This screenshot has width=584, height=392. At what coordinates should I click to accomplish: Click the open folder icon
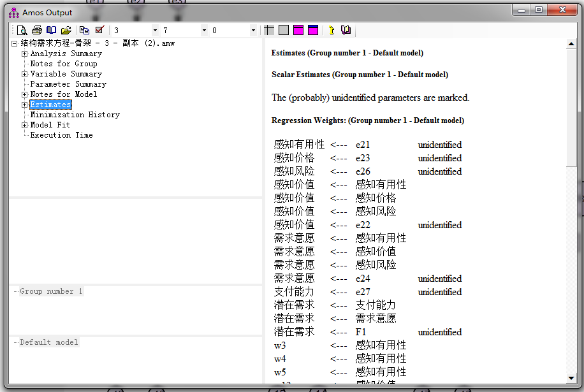pyautogui.click(x=66, y=30)
